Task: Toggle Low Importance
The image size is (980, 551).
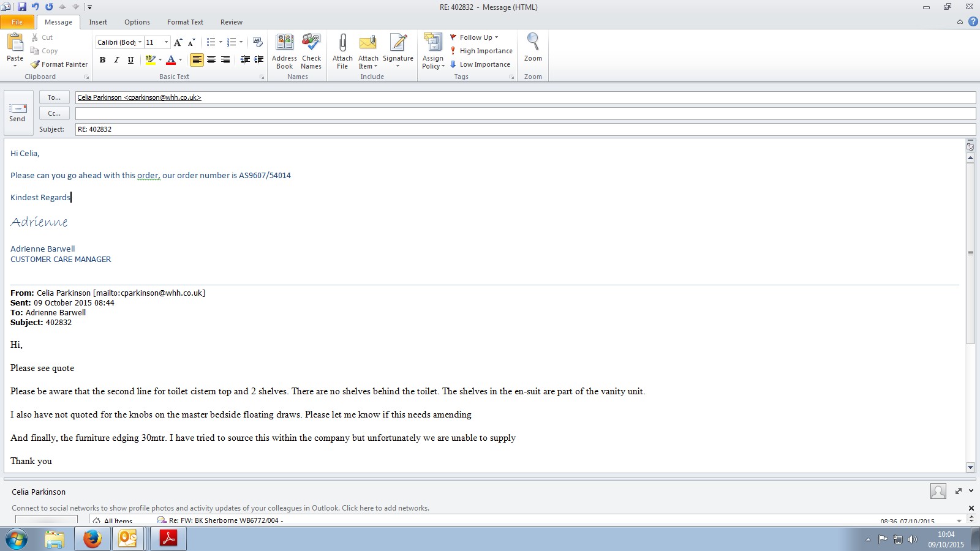Action: point(480,64)
